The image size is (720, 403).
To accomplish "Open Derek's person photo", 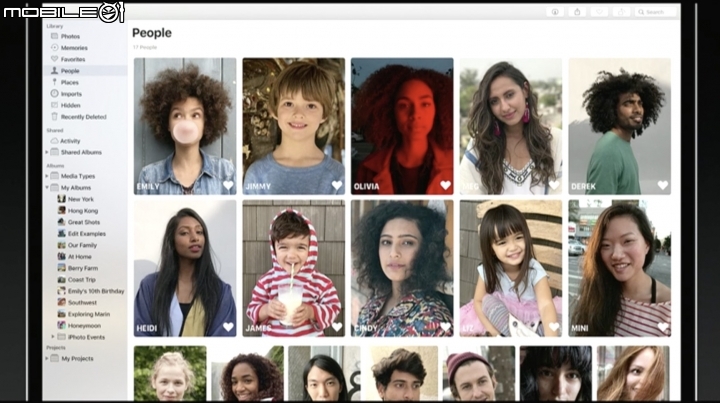I will click(x=619, y=126).
